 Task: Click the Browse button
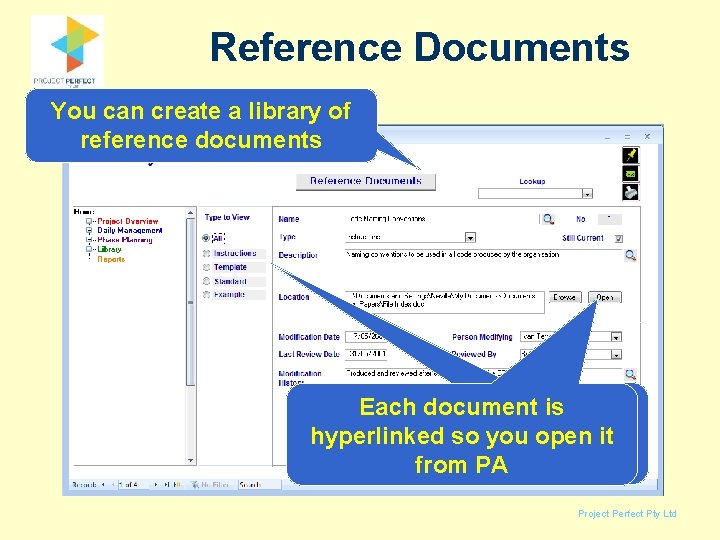[564, 297]
